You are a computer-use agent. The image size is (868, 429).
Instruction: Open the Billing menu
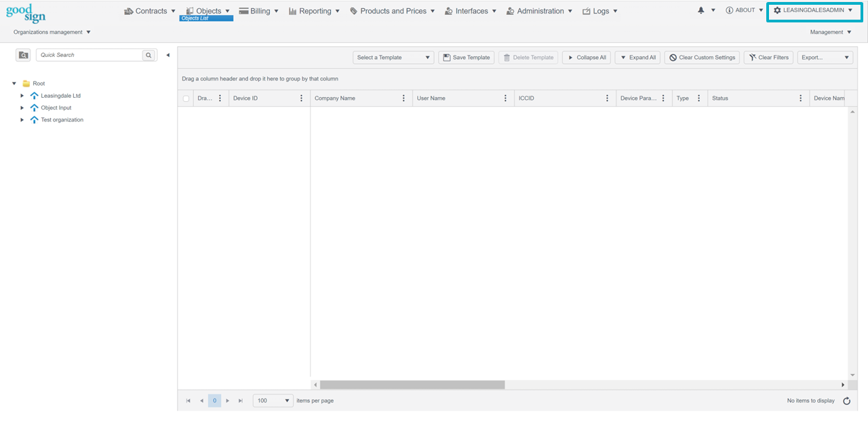(x=259, y=11)
